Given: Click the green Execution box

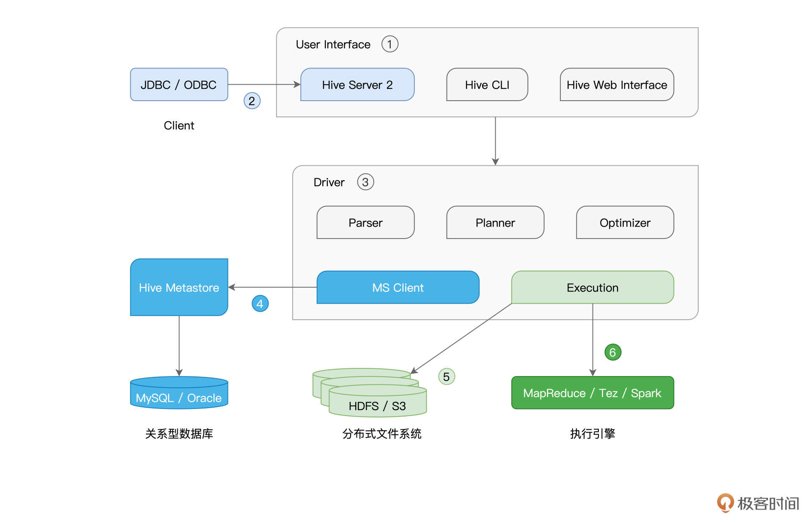Looking at the screenshot, I should click(x=592, y=288).
